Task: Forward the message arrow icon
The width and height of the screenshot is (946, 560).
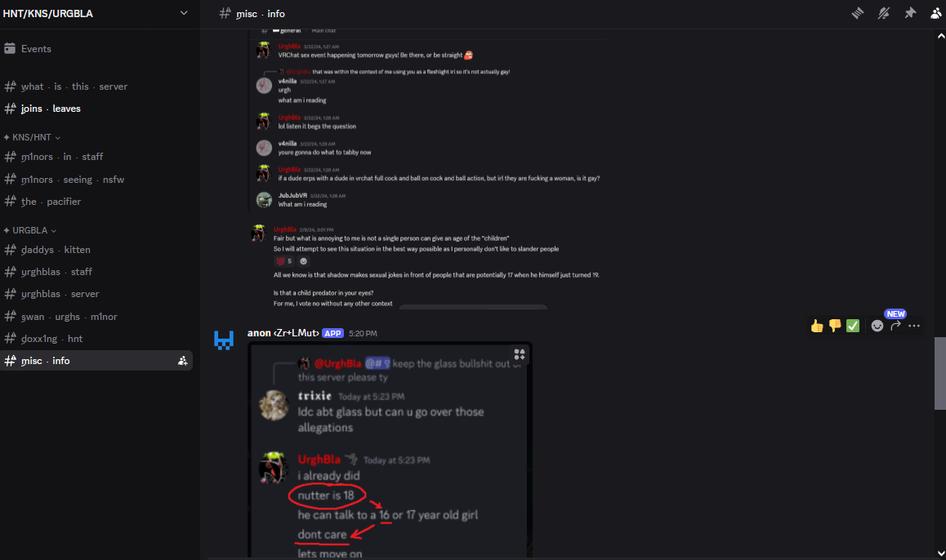Action: (896, 326)
